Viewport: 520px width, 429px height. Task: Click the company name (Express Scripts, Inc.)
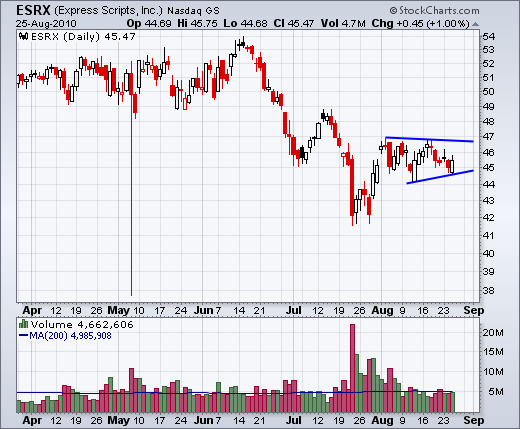click(108, 11)
